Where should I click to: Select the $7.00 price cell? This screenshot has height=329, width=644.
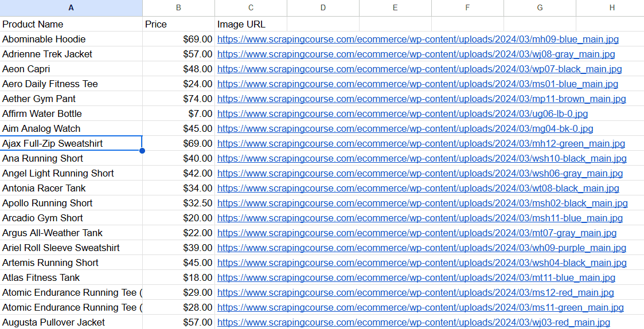pyautogui.click(x=179, y=113)
